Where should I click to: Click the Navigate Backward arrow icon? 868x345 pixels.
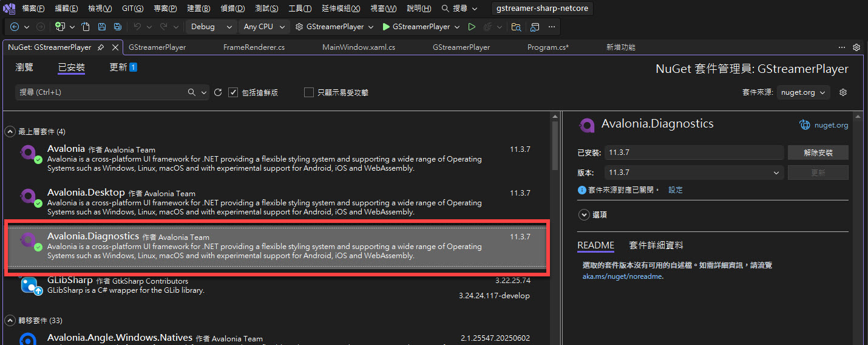[15, 27]
